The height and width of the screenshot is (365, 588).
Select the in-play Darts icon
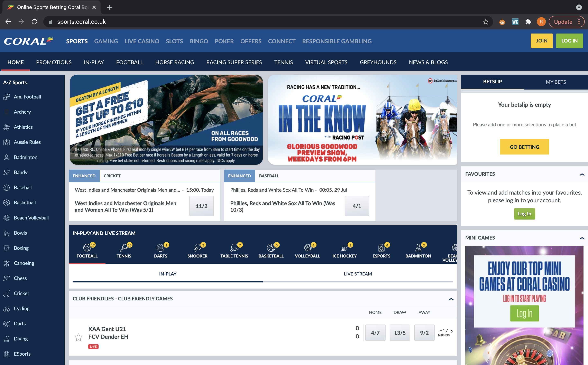click(x=160, y=247)
